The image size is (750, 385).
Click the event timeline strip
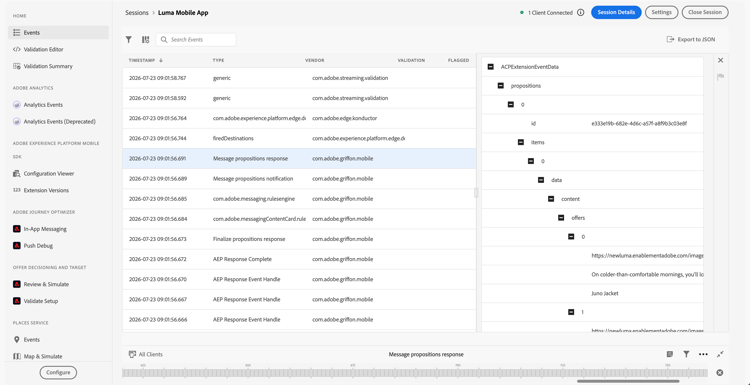pos(415,373)
